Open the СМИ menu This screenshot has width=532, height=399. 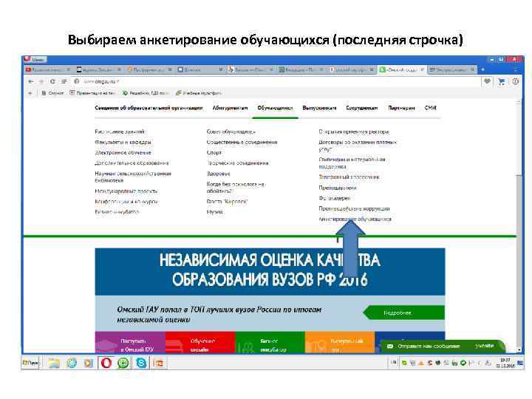point(430,108)
